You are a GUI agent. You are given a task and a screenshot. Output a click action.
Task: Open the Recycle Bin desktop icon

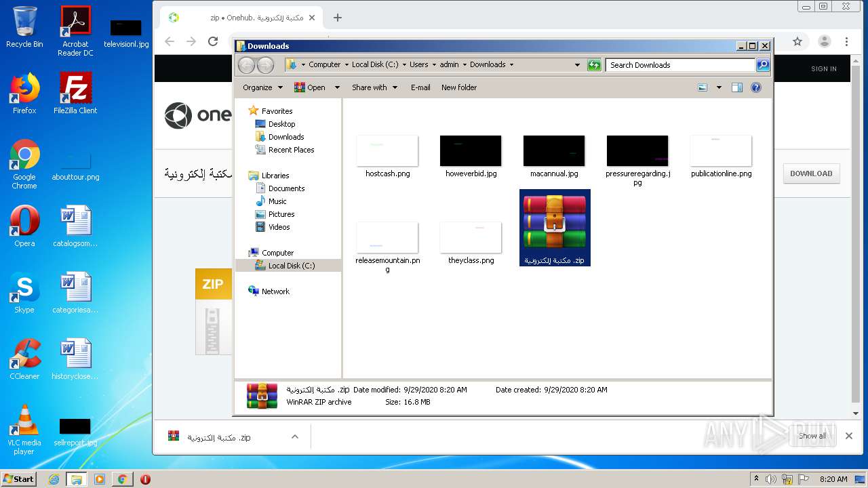click(x=24, y=27)
